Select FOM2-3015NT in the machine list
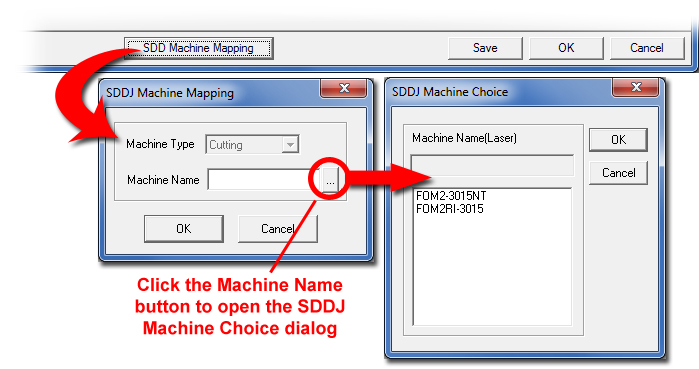This screenshot has height=369, width=699. coord(451,196)
